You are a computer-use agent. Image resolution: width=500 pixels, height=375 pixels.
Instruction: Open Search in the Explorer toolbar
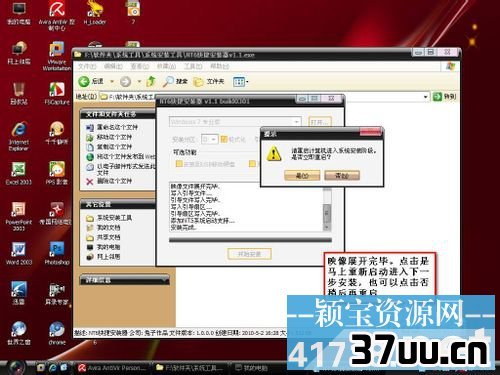pos(175,81)
